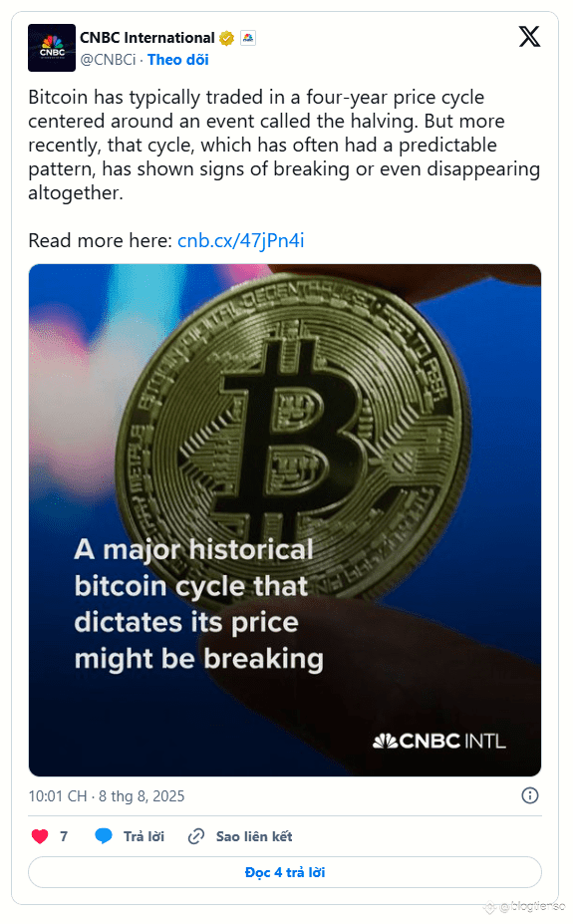573x924 pixels.
Task: Open the cnb.cx/47jPn4i article link
Action: [241, 240]
